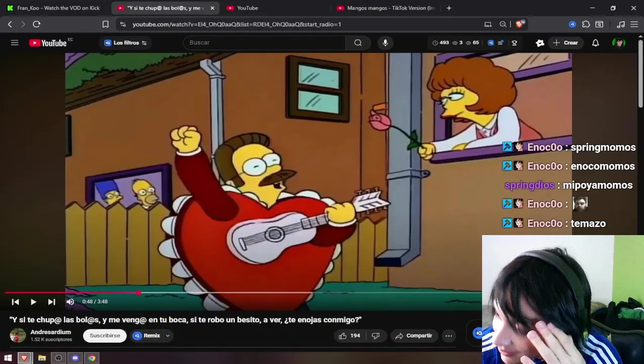Click the webcam overlay of streamer

563,299
